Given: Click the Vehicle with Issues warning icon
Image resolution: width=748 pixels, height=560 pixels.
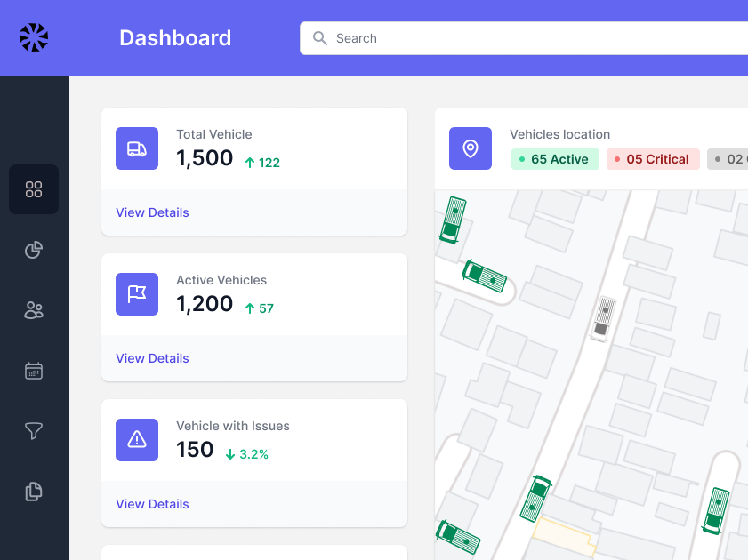Looking at the screenshot, I should 136,439.
